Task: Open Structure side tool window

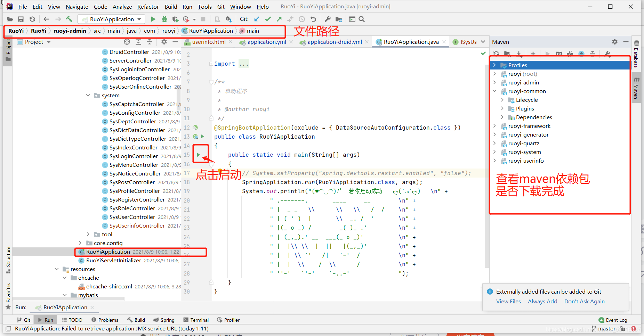Action: pos(8,260)
